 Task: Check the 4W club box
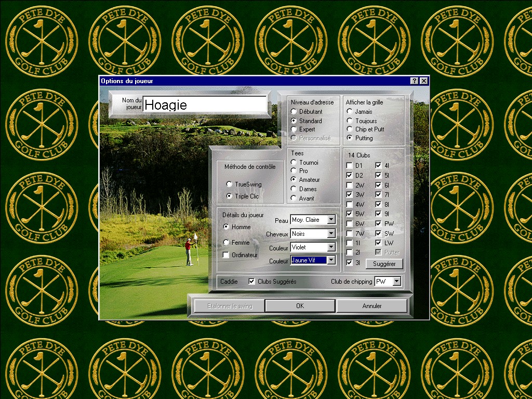[x=350, y=204]
